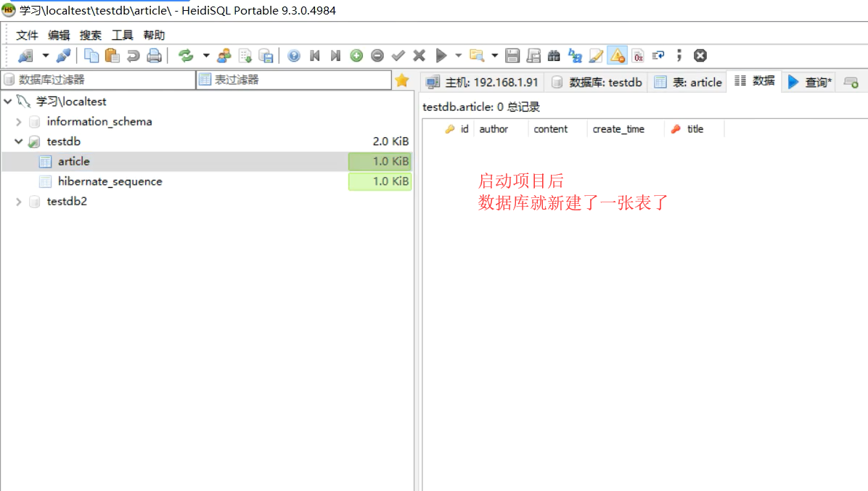Switch to the 表: article tab
Image resolution: width=868 pixels, height=491 pixels.
click(x=688, y=83)
